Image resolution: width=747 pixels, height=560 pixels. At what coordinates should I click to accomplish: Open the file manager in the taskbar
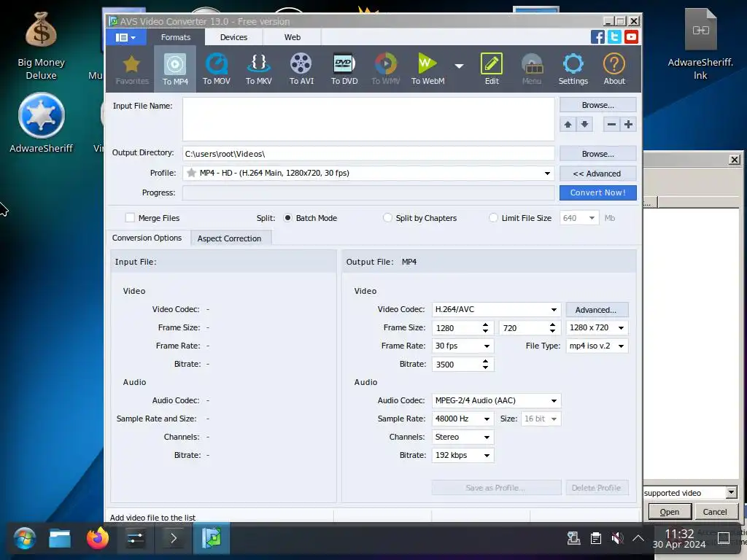click(x=60, y=539)
